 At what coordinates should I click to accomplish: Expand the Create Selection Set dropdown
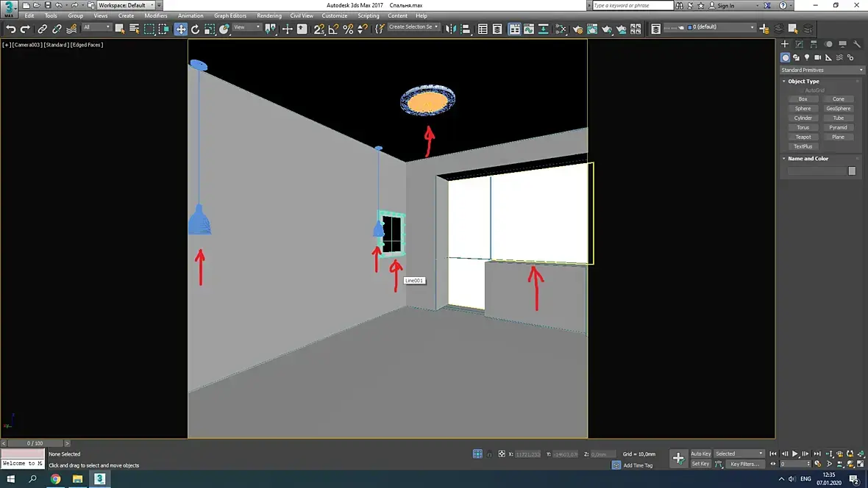point(413,26)
